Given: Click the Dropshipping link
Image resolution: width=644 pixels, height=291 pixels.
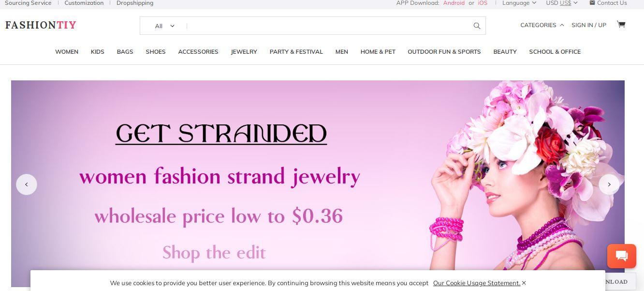Looking at the screenshot, I should click(x=135, y=3).
